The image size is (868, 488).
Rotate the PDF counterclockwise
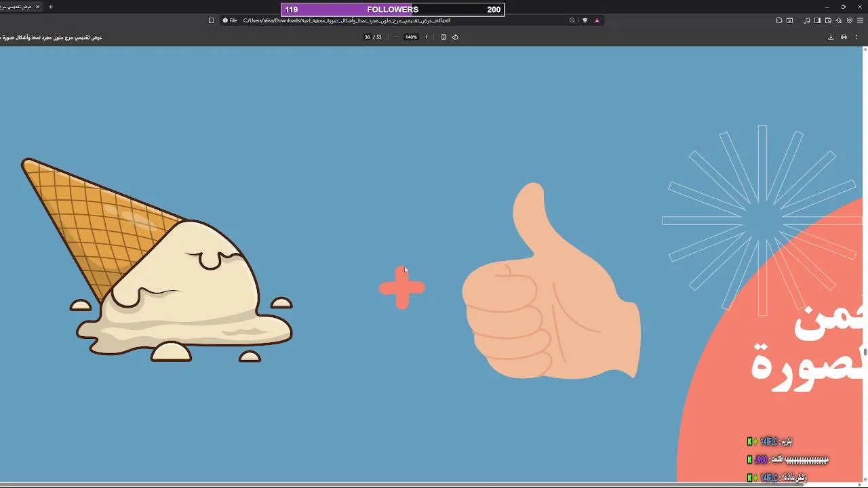pyautogui.click(x=455, y=37)
